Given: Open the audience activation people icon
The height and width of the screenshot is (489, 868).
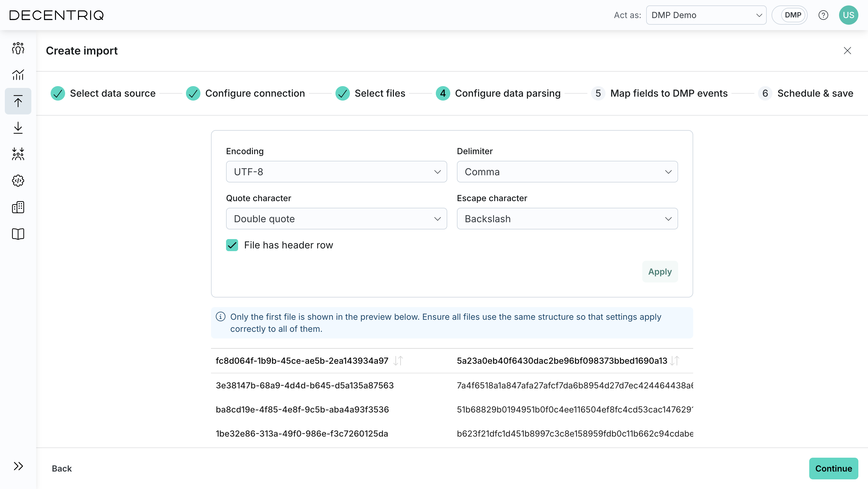Looking at the screenshot, I should click(x=18, y=154).
